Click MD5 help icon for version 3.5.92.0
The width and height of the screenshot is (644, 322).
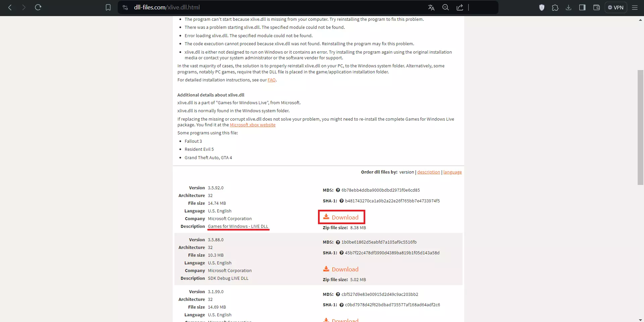click(338, 190)
